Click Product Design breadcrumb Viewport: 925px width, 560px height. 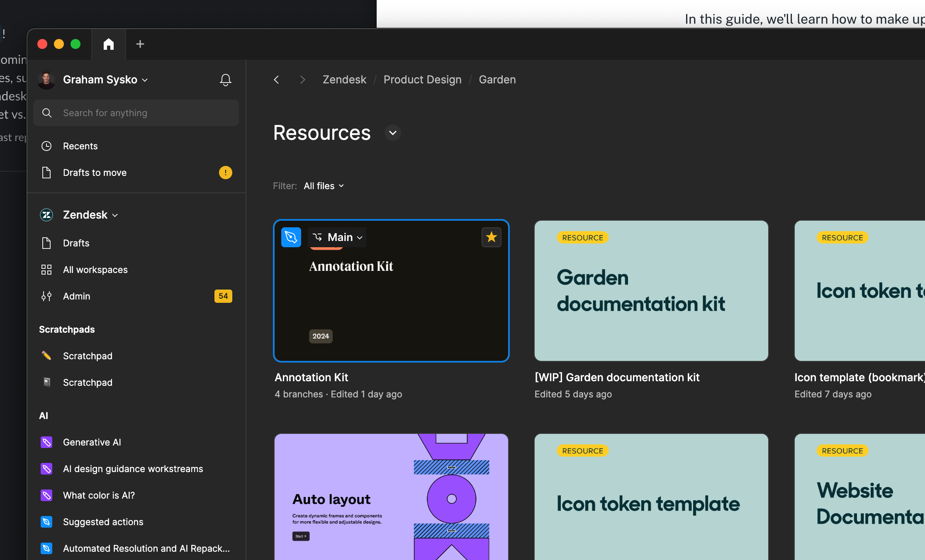pos(422,80)
